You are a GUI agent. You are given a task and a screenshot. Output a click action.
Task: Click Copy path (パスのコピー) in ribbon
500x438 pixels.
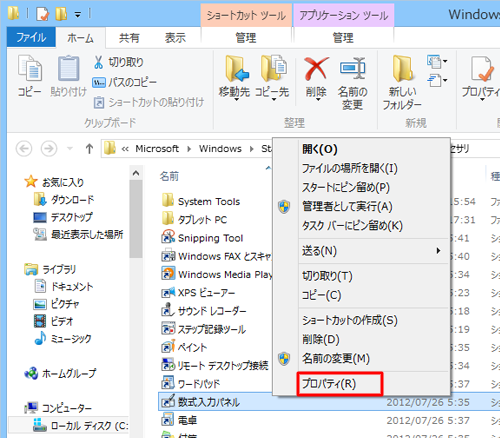(x=124, y=82)
